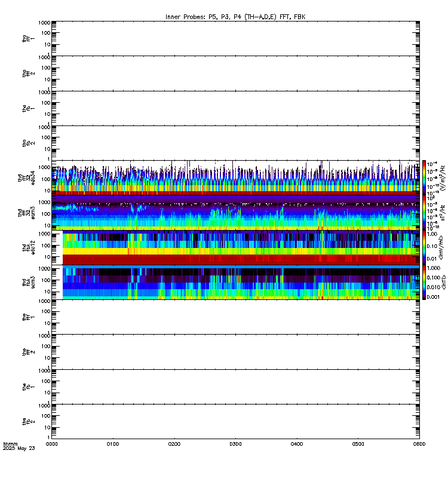Click the 'thd fff 32 edc34' axis label

pos(26,177)
